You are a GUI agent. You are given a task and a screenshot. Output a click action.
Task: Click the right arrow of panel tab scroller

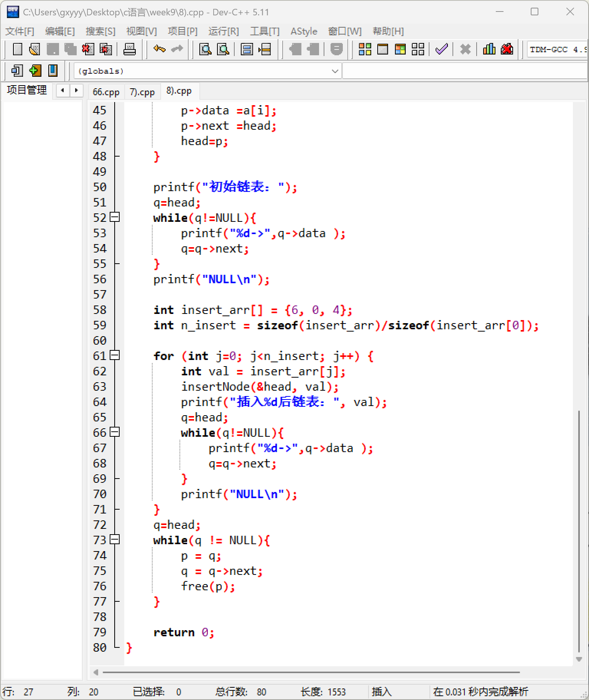pyautogui.click(x=76, y=91)
